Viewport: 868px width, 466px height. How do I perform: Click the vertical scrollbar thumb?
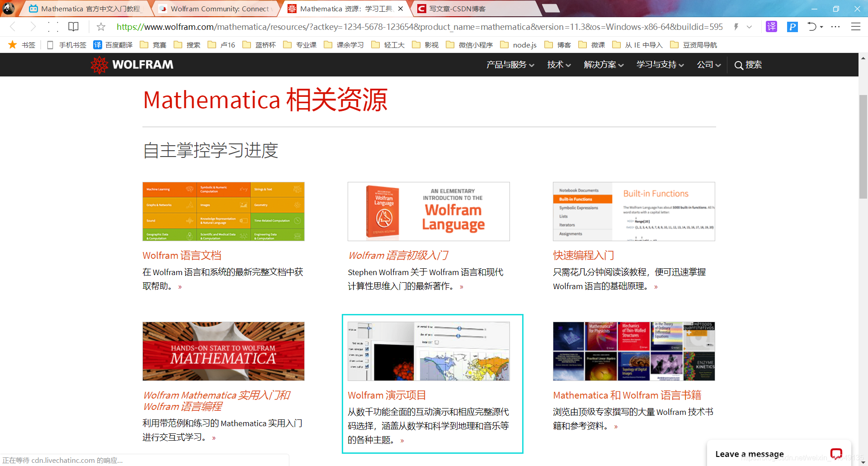coord(863,146)
